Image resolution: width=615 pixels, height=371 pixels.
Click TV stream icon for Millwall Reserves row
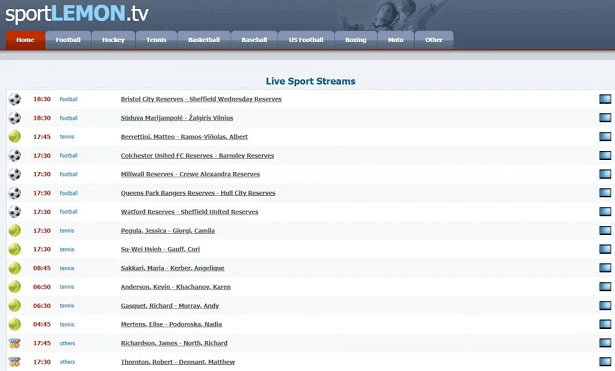pyautogui.click(x=605, y=174)
